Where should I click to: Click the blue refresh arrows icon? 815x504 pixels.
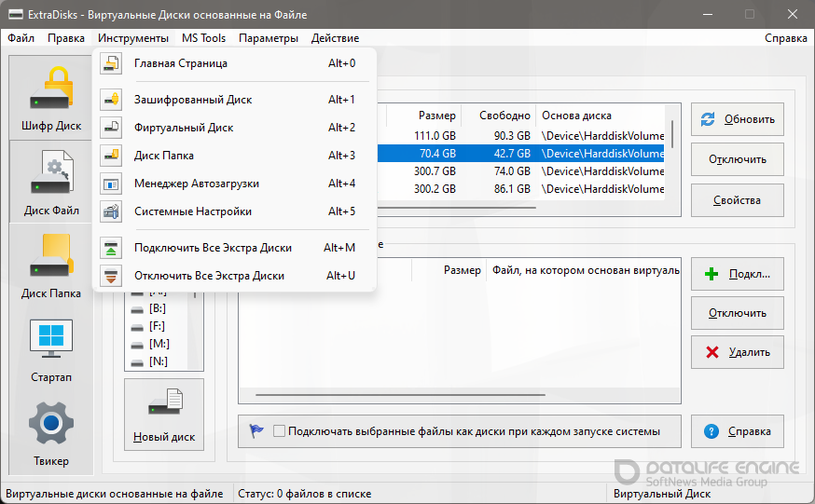pos(708,119)
